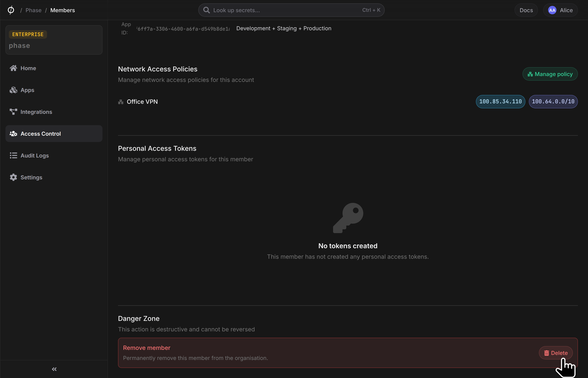The image size is (588, 378).
Task: Click the No tokens created message
Action: click(x=348, y=246)
